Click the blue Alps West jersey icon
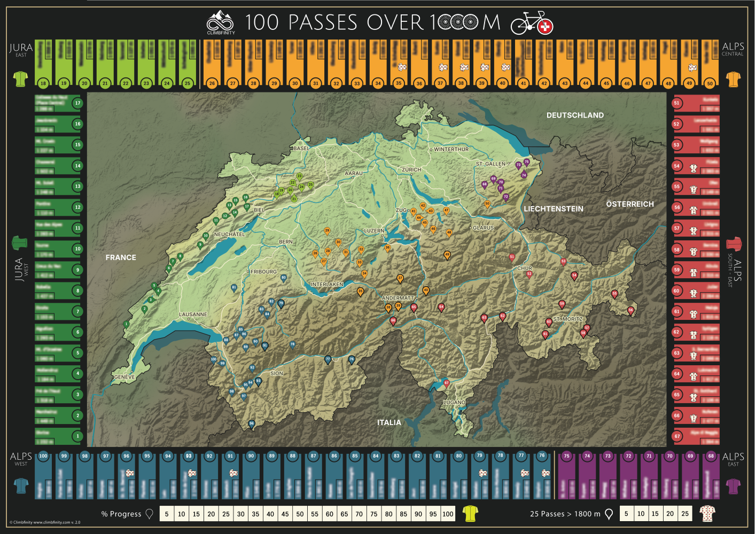756x534 pixels. pos(21,485)
